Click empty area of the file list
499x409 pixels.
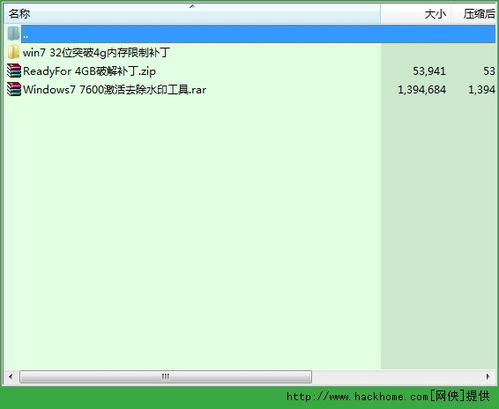[192, 233]
